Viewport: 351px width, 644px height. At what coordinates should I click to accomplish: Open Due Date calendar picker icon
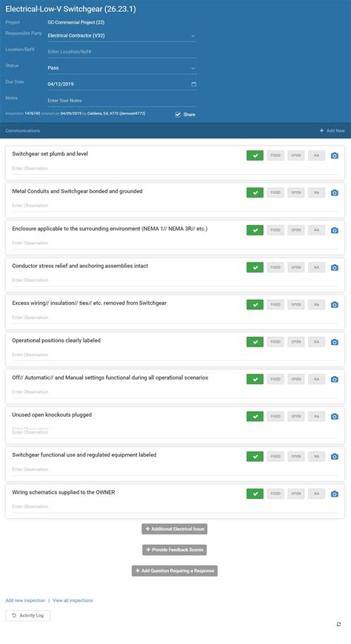193,84
